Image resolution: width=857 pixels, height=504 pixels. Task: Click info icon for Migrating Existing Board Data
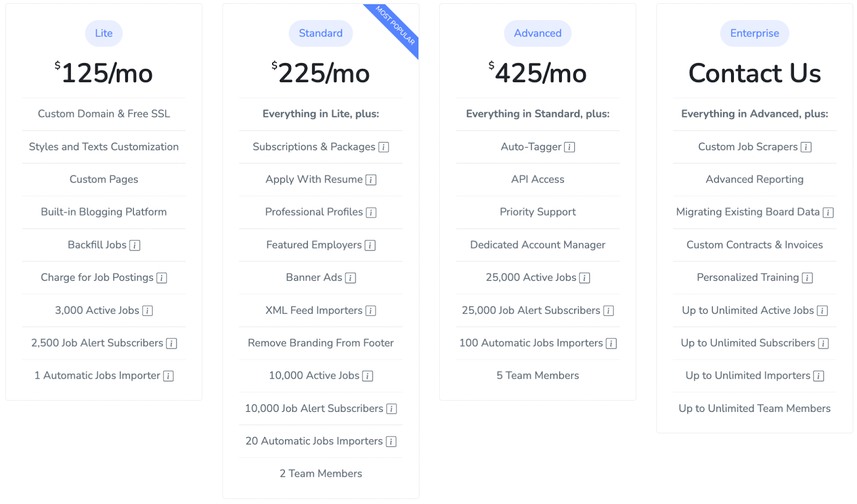(828, 213)
